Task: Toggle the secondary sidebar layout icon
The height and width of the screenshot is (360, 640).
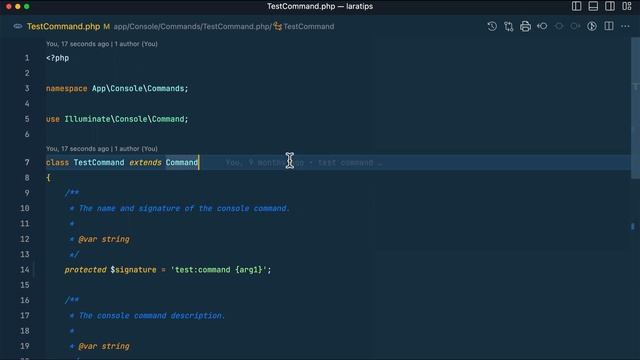Action: (x=610, y=6)
